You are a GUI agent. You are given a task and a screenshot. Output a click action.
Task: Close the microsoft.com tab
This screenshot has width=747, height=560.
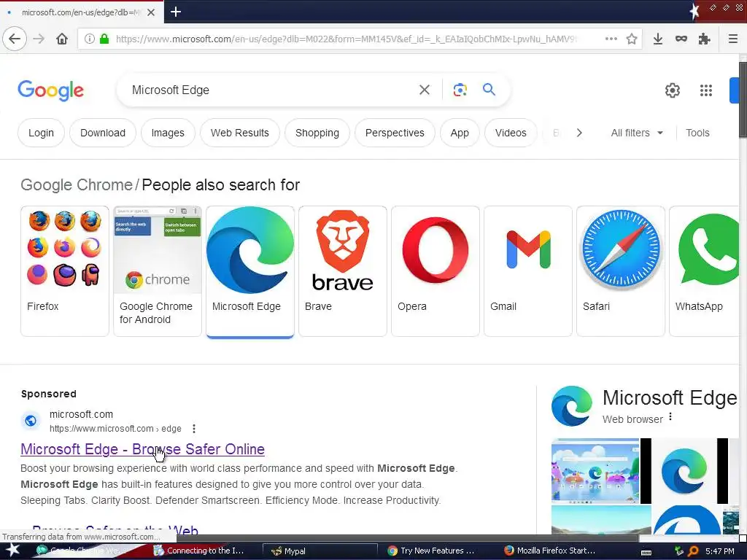(151, 12)
